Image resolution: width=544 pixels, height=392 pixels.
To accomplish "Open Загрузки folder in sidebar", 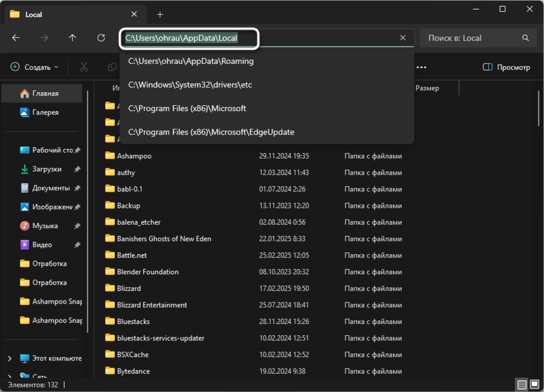I will pyautogui.click(x=46, y=169).
